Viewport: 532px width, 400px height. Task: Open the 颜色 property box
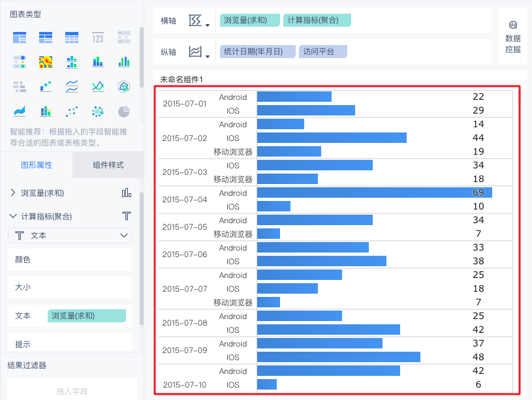tap(70, 260)
